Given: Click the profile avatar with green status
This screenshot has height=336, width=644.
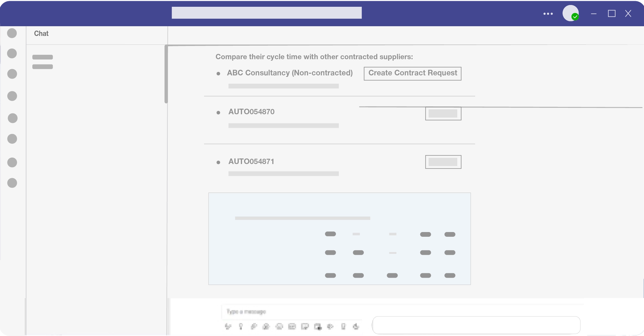Looking at the screenshot, I should click(x=570, y=13).
